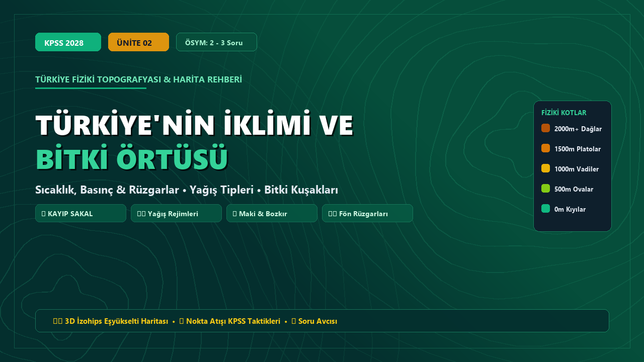Viewport: 644px width, 362px height.
Task: Click the 2000m+ Dağlar color swatch
Action: pos(545,128)
